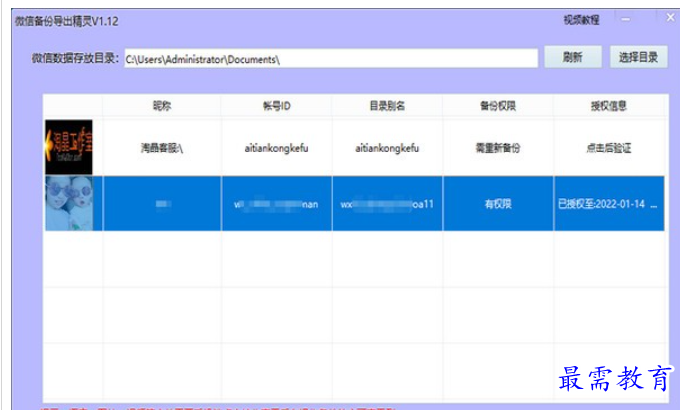
Task: Click the 已授权至2022-01-14 authorization cell
Action: point(608,203)
